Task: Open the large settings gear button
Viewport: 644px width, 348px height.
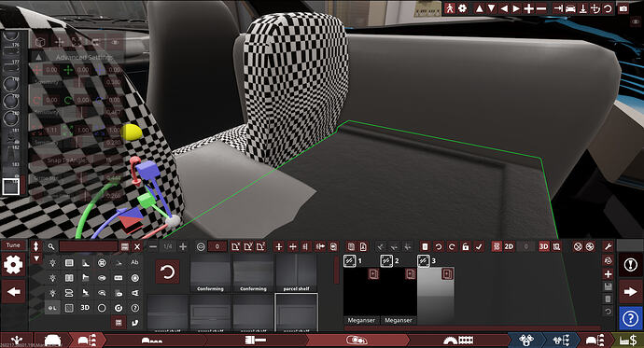Action: point(13,265)
